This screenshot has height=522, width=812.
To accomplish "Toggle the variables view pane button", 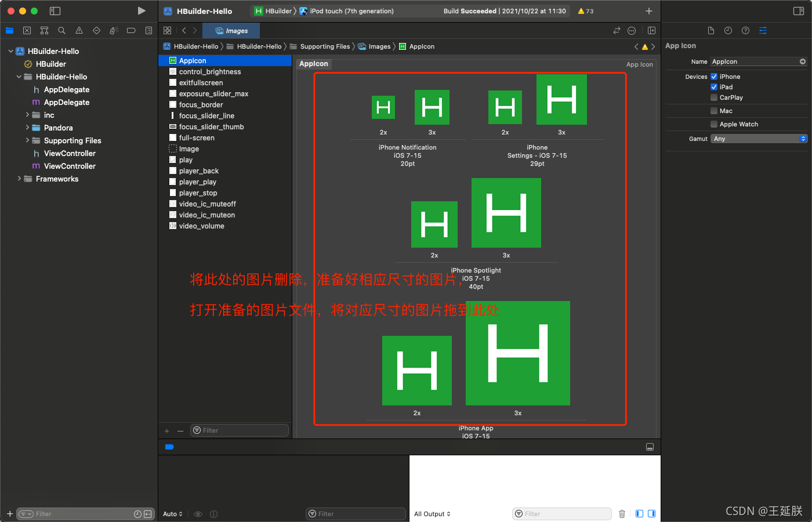I will pyautogui.click(x=639, y=514).
